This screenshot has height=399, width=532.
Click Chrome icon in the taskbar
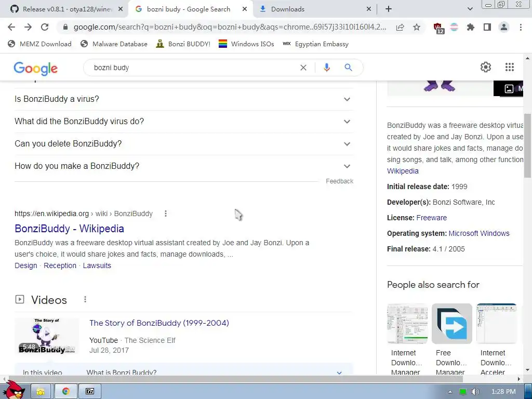click(66, 392)
